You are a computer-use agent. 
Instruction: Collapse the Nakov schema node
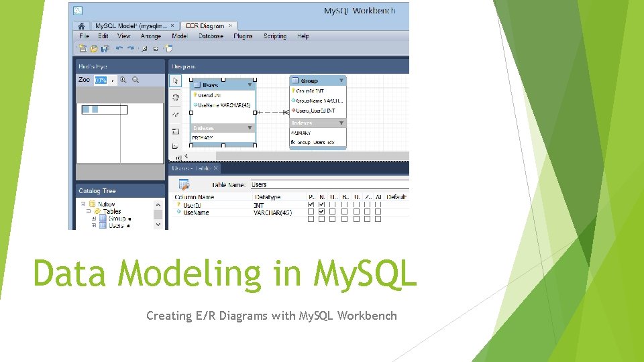[83, 204]
